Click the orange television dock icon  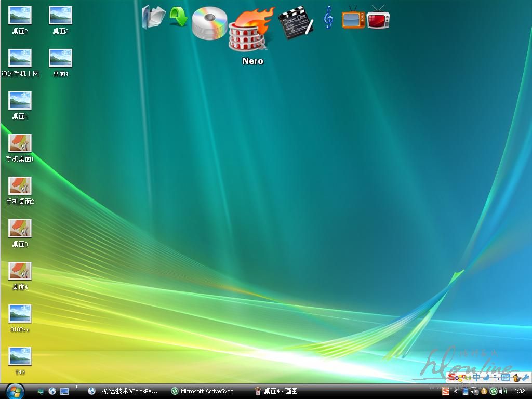pos(353,18)
